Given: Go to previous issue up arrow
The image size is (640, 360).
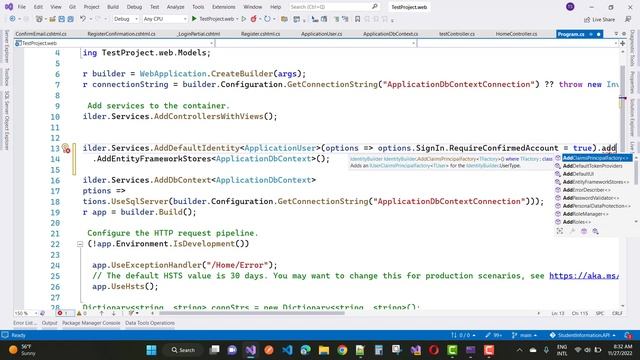Looking at the screenshot, I should [101, 313].
